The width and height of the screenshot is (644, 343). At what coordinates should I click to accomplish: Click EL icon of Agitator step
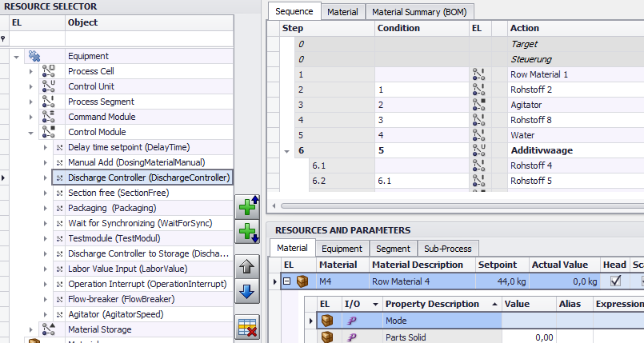tap(478, 105)
